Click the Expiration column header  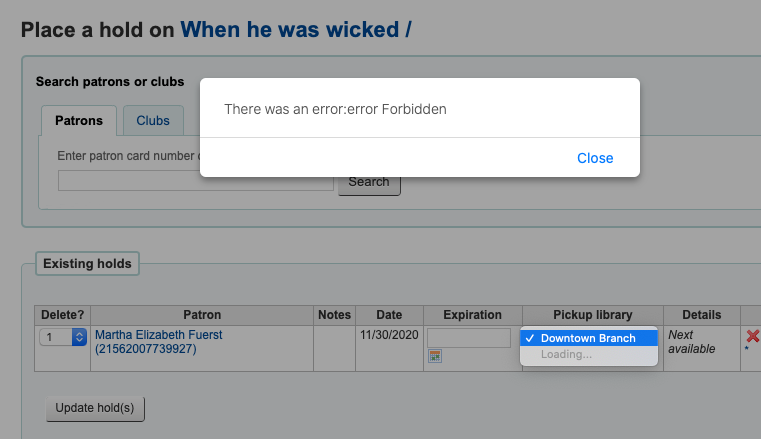[x=472, y=315]
